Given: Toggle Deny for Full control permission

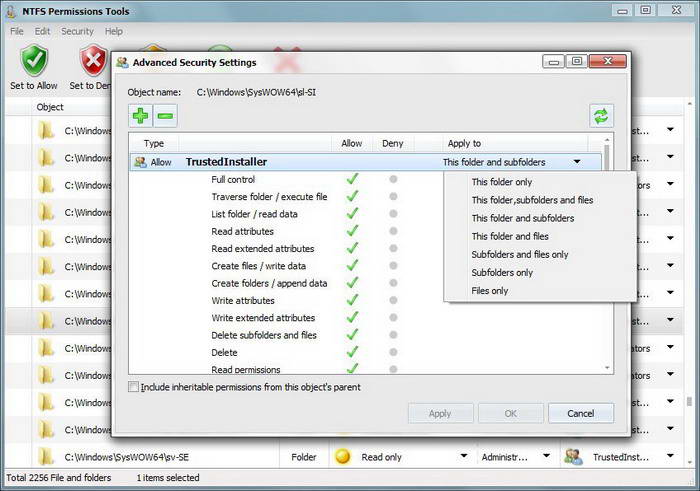Looking at the screenshot, I should pos(393,179).
